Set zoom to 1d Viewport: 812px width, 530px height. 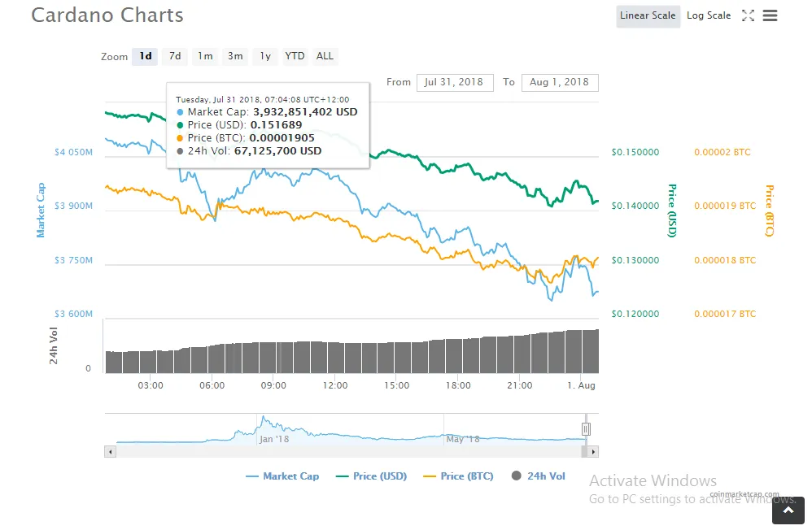(x=145, y=56)
